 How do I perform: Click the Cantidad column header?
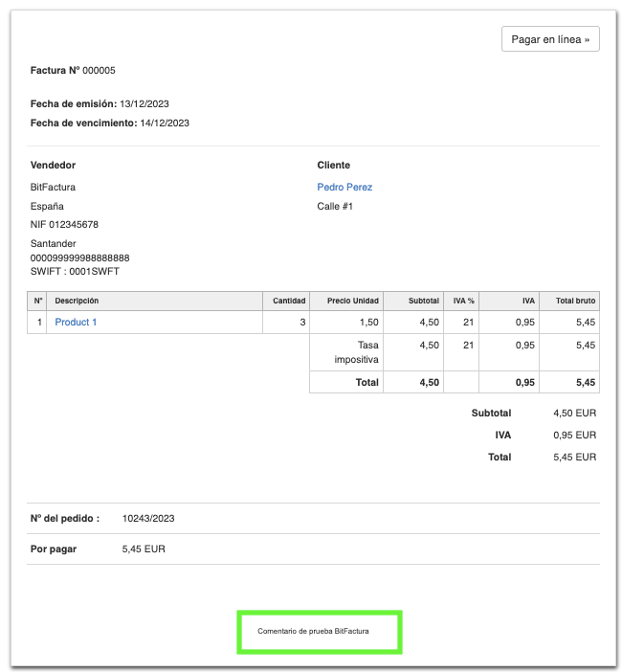pyautogui.click(x=289, y=301)
